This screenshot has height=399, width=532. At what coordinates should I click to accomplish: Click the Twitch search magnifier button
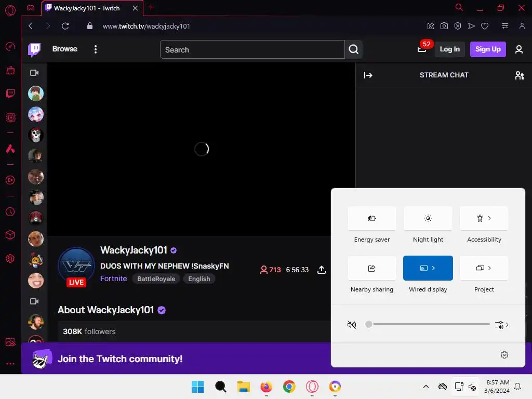pyautogui.click(x=353, y=49)
